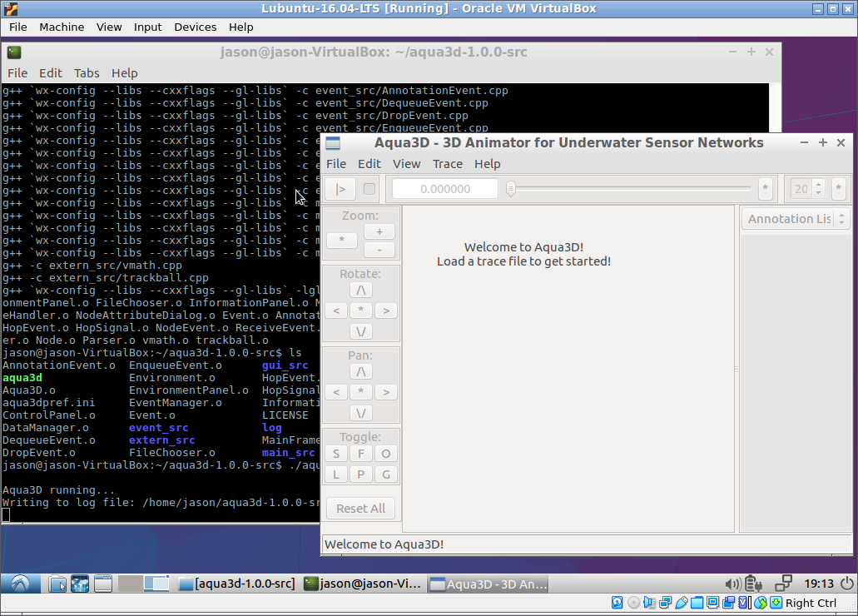
Task: Reset zoom with the Zoom asterisk button
Action: [x=341, y=241]
